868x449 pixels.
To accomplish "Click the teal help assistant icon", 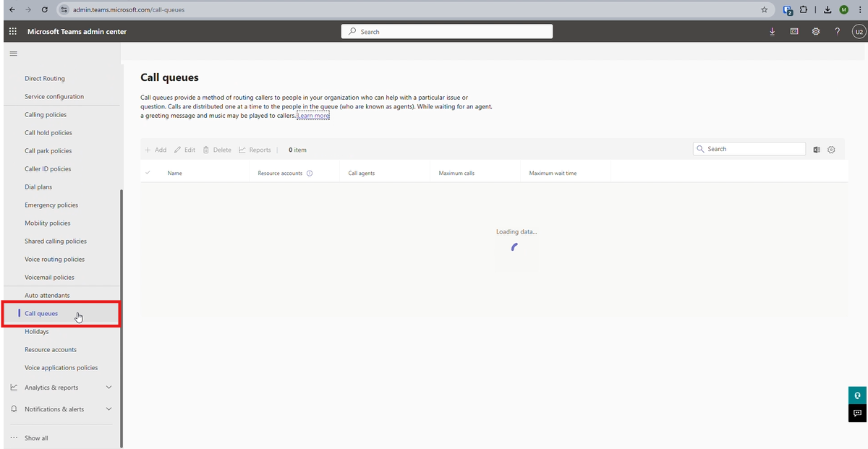I will point(858,395).
